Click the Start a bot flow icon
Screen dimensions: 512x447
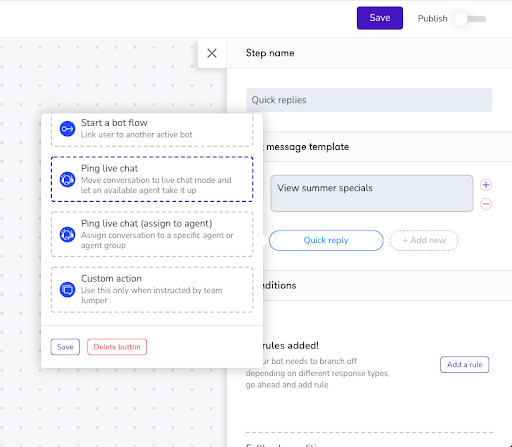[x=67, y=129]
